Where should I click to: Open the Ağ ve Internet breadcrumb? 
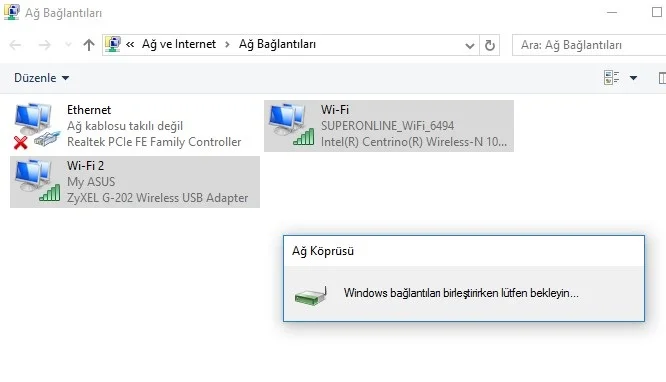pos(179,44)
